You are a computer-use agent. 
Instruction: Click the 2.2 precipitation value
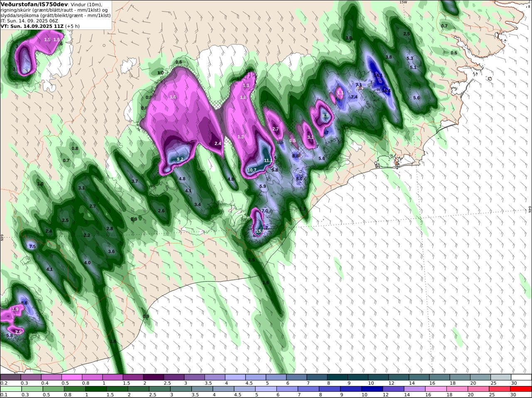coord(87,235)
